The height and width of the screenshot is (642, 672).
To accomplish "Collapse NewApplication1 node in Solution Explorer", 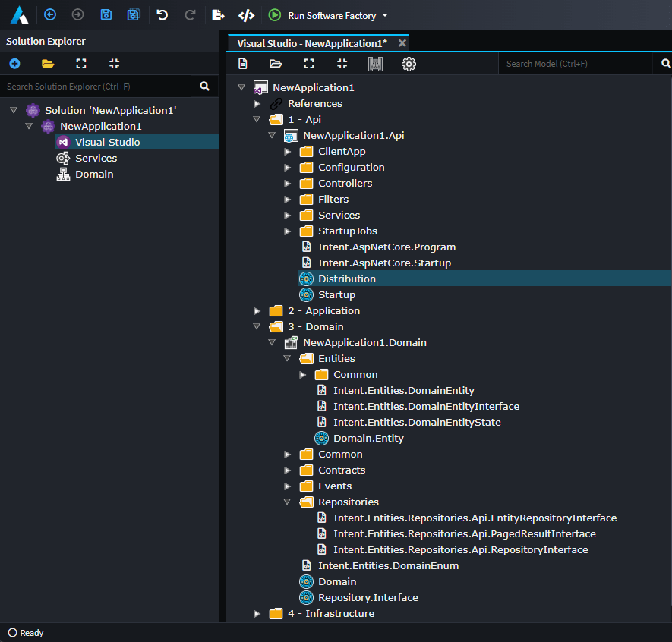I will tap(29, 126).
